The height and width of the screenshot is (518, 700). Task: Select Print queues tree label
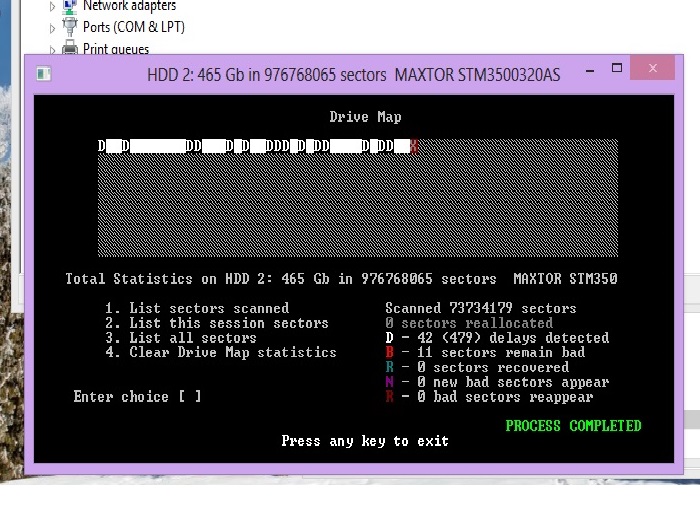coord(116,48)
